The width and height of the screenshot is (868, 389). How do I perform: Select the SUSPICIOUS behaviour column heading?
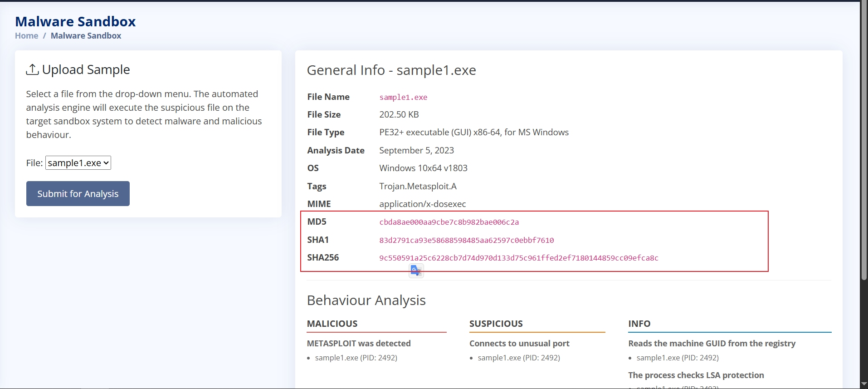click(x=496, y=324)
